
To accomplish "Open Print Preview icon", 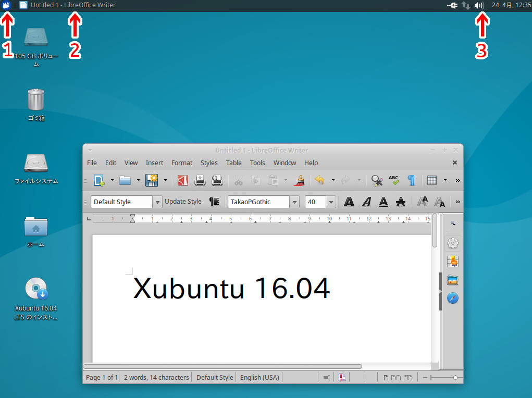I will 217,180.
